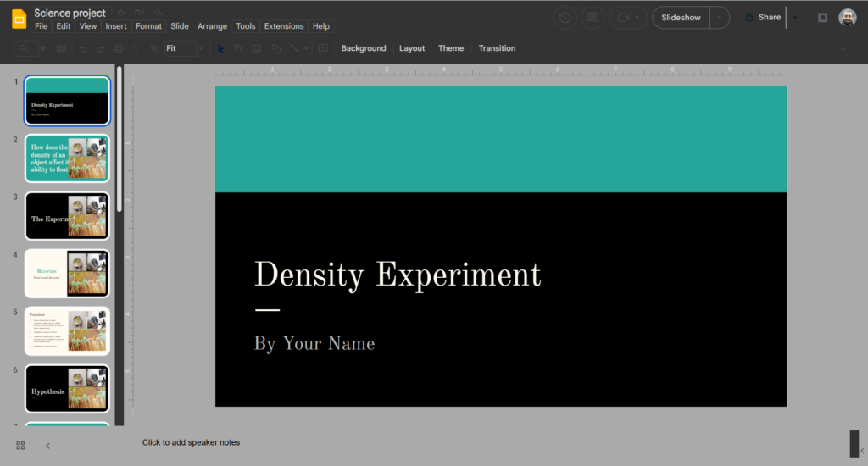The width and height of the screenshot is (868, 466).
Task: Collapse the slide filmstrip panel
Action: [x=47, y=445]
